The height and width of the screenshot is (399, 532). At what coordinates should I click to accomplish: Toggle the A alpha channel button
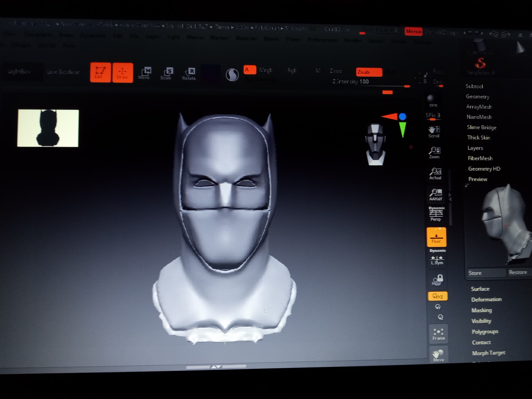point(250,70)
